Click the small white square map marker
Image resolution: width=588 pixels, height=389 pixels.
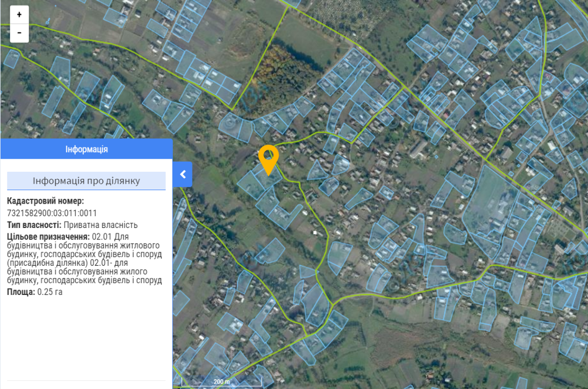(315, 232)
